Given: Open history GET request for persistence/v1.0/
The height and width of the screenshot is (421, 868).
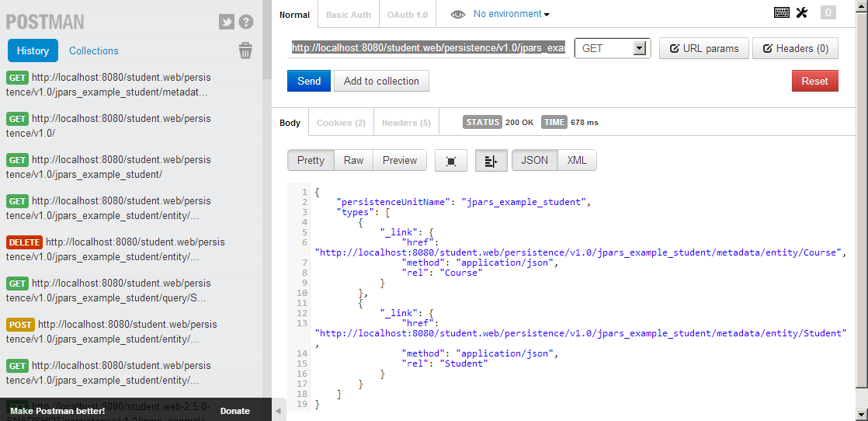Looking at the screenshot, I should tap(109, 125).
